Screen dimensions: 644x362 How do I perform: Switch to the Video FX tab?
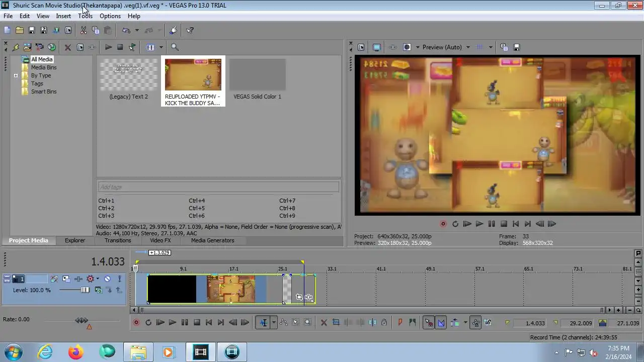pos(160,240)
